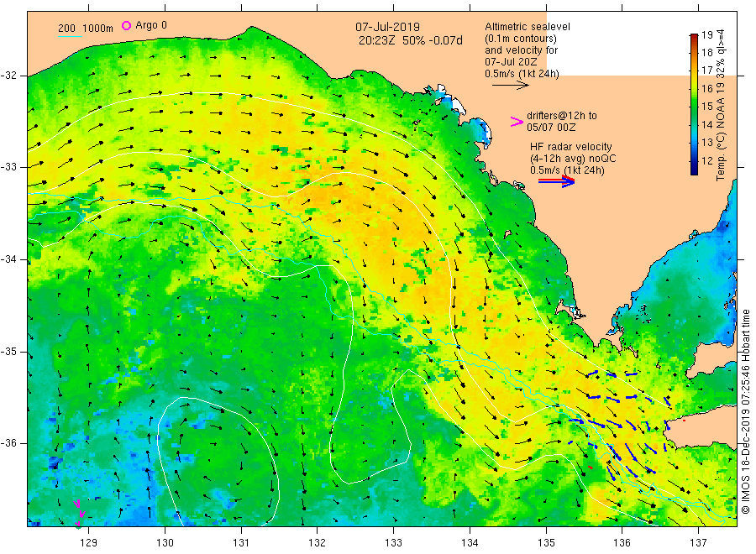Click the longitude label 137
This screenshot has height=554, width=756.
pos(698,543)
